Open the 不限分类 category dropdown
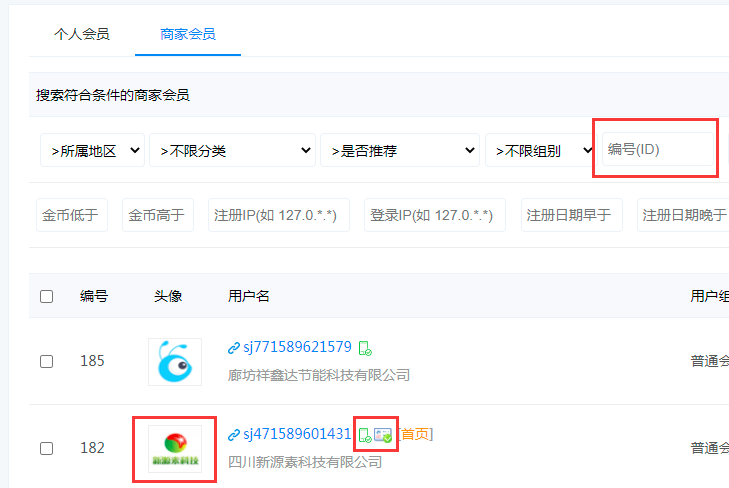The width and height of the screenshot is (729, 488). [232, 151]
